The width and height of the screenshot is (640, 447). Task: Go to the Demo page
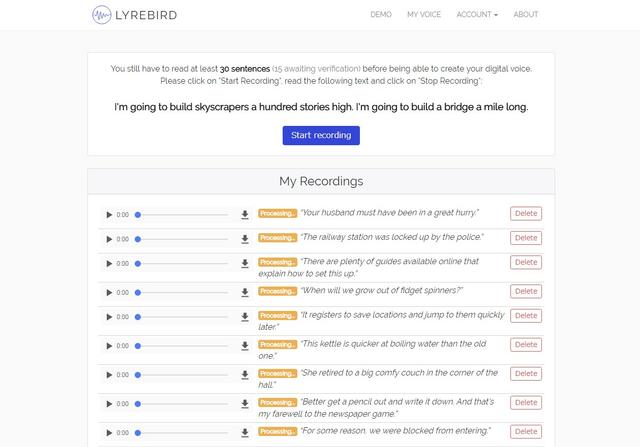pos(381,15)
